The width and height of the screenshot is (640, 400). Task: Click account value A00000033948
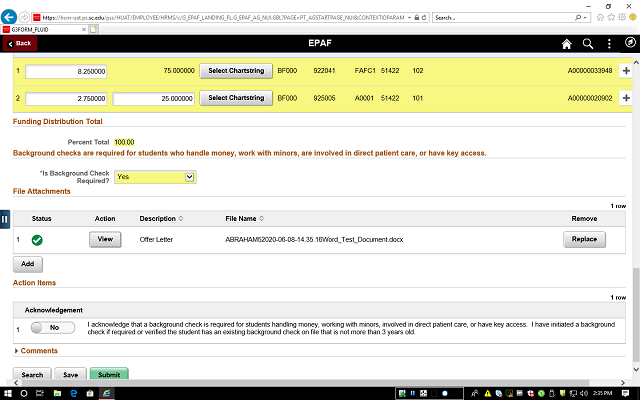590,71
